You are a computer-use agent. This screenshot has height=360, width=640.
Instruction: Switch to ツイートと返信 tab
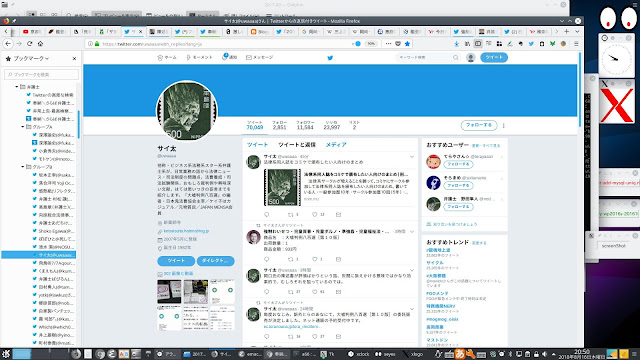297,145
